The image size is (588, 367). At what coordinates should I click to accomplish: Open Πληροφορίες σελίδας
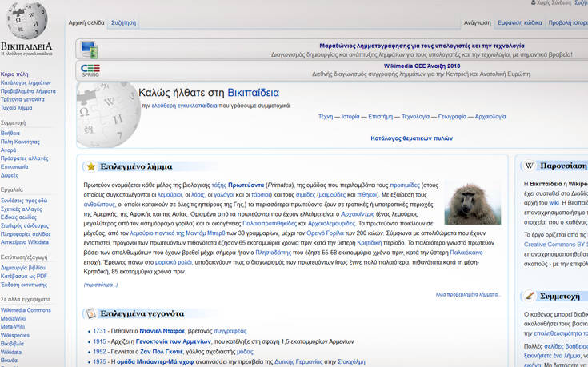coord(26,234)
